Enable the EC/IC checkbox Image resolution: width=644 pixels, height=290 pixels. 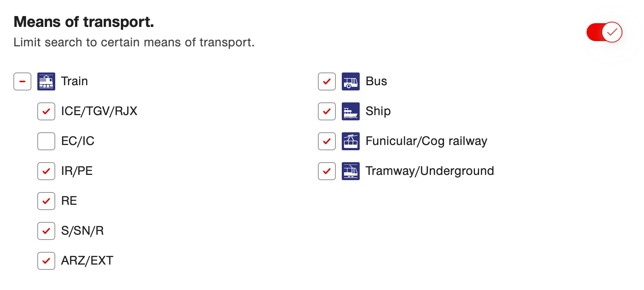point(46,141)
